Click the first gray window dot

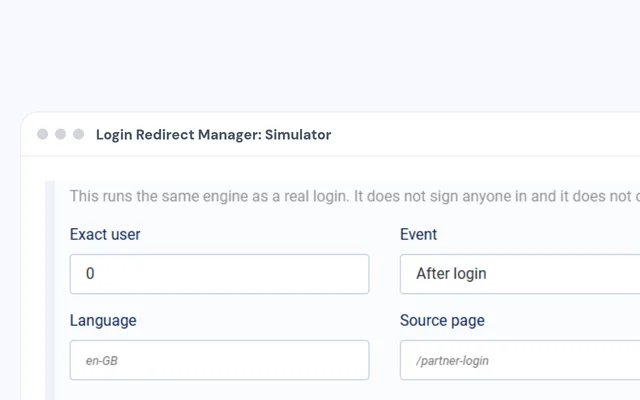pyautogui.click(x=42, y=134)
